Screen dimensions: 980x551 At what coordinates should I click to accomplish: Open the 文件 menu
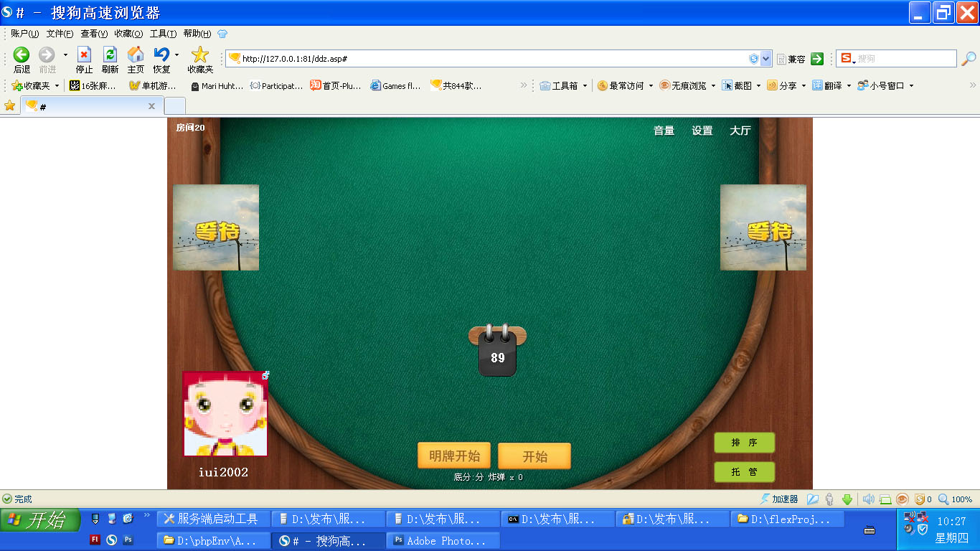pos(60,34)
